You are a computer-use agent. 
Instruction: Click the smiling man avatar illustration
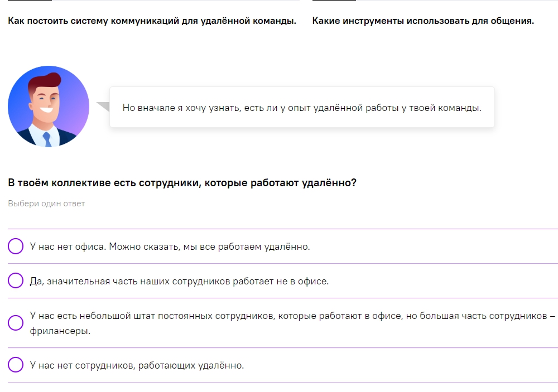pos(48,107)
